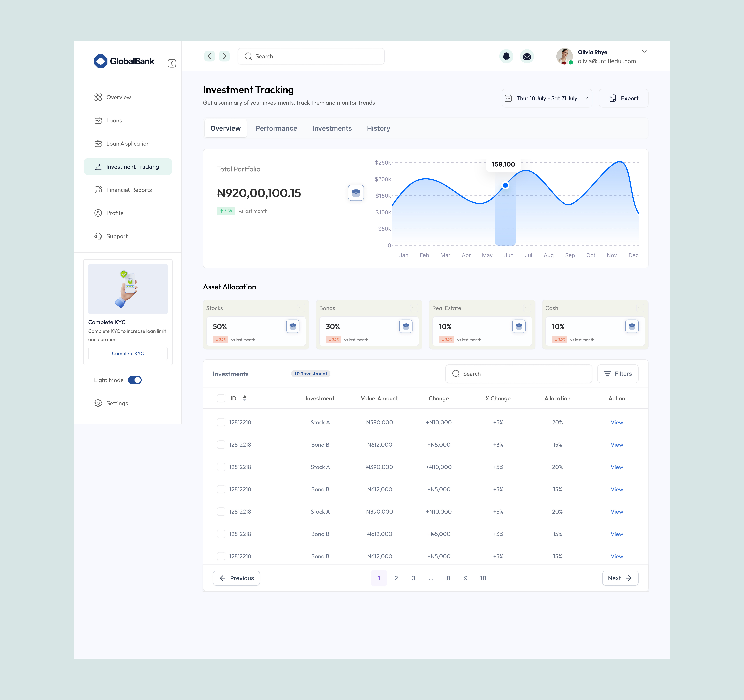Tick the checkbox on the first Stock A row
Image resolution: width=744 pixels, height=700 pixels.
point(221,422)
